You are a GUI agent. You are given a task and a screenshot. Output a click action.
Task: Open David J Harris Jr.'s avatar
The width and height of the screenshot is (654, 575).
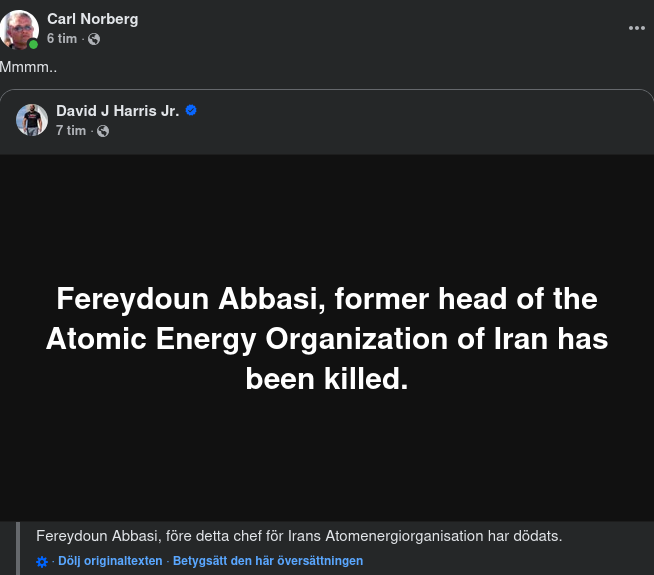pos(32,120)
